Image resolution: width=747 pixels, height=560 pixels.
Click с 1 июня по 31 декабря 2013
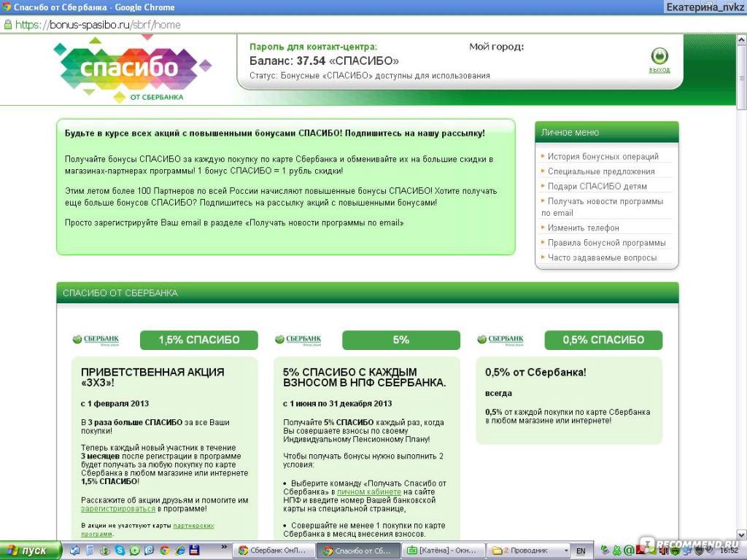[337, 403]
